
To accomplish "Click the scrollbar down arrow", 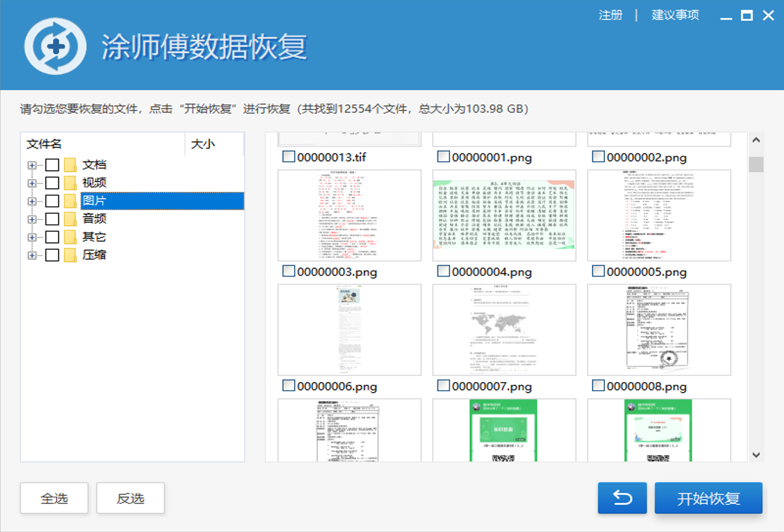I will [x=756, y=454].
